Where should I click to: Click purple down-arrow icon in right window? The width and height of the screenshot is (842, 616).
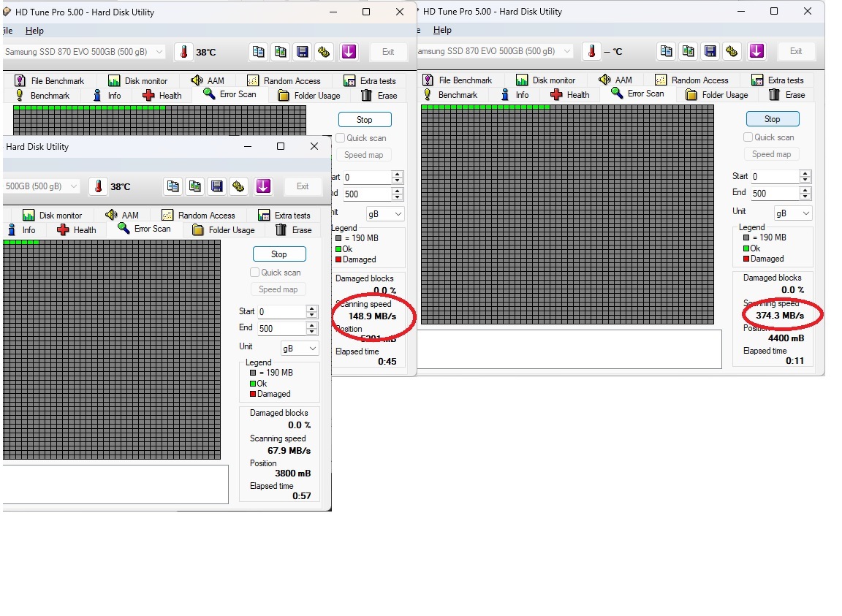[756, 51]
